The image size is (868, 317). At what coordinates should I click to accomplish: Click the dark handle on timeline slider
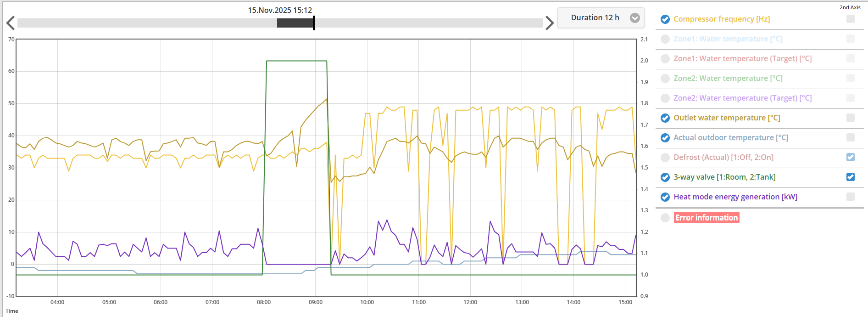tap(295, 23)
